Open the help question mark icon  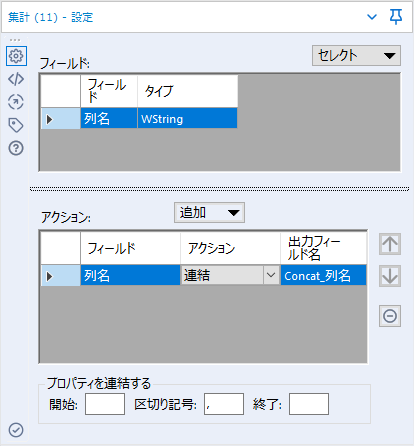click(16, 148)
